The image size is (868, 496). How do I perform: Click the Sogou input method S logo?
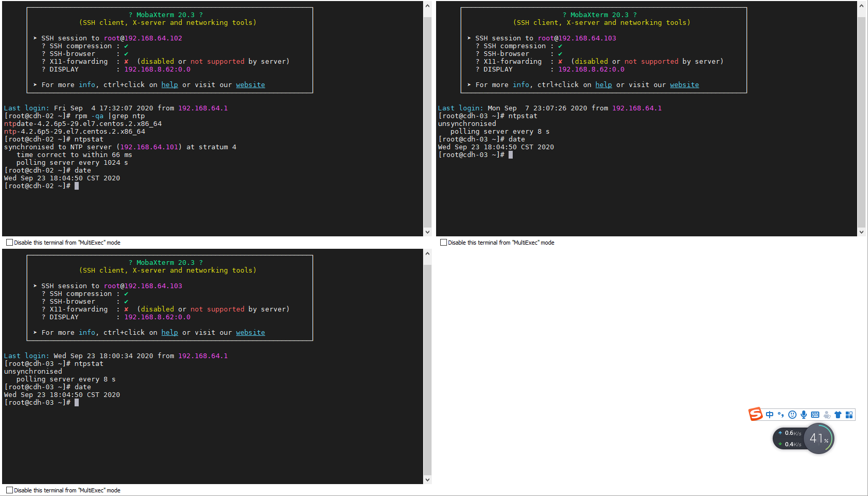756,414
